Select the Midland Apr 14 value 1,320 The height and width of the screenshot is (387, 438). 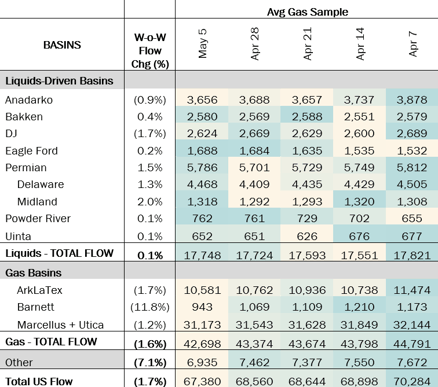pos(360,202)
